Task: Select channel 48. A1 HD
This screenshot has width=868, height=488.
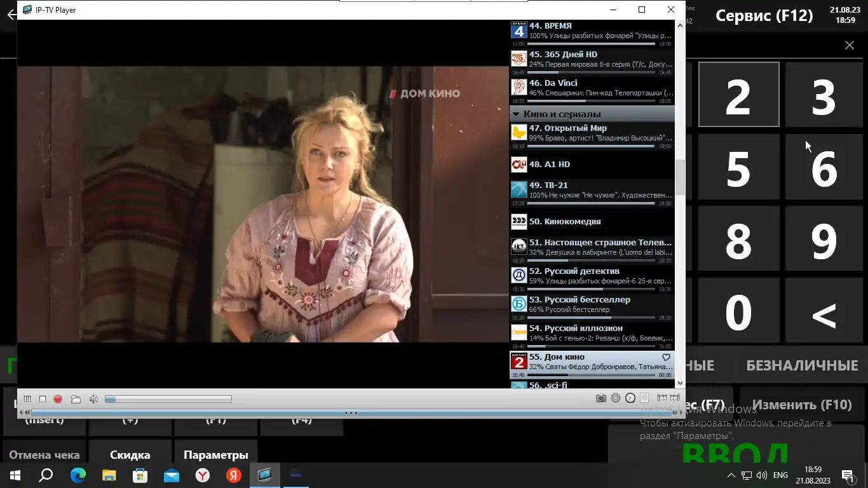Action: (x=592, y=165)
